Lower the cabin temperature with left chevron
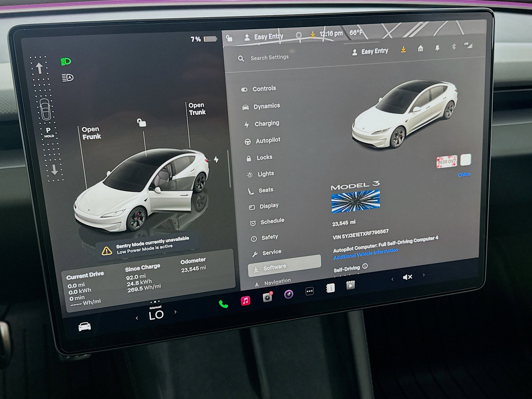The height and width of the screenshot is (399, 532). 137,318
